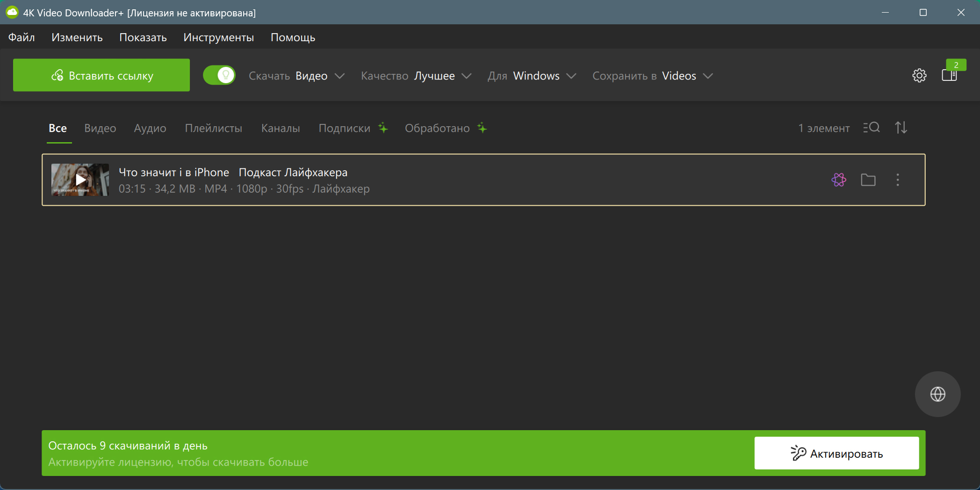Close the 4K Video Downloader+ window
This screenshot has width=980, height=490.
tap(961, 12)
